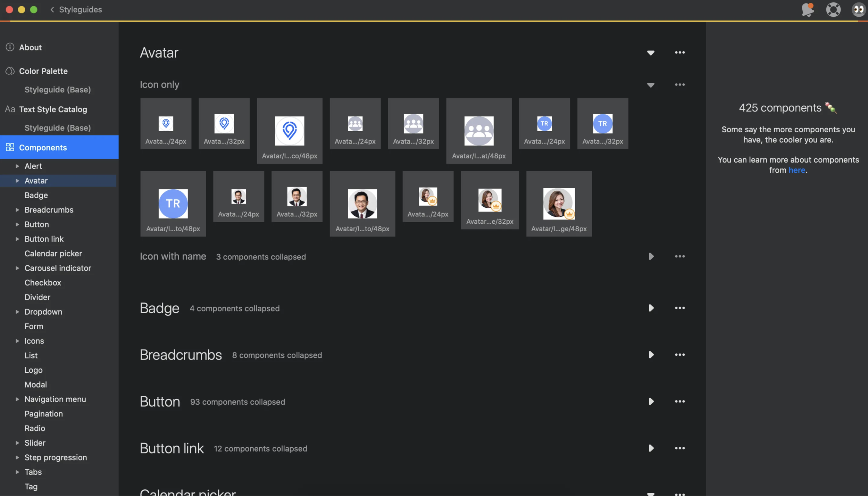Open the user profile eyes avatar
The image size is (868, 496).
[858, 9]
